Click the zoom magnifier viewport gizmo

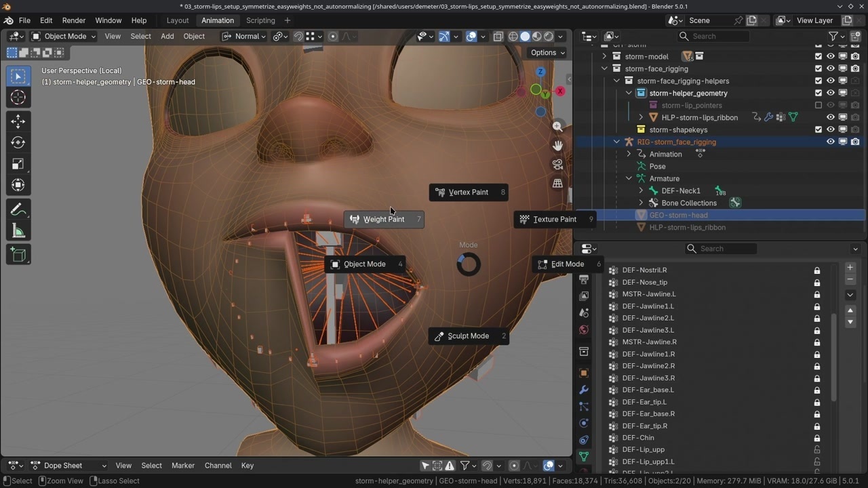click(557, 127)
